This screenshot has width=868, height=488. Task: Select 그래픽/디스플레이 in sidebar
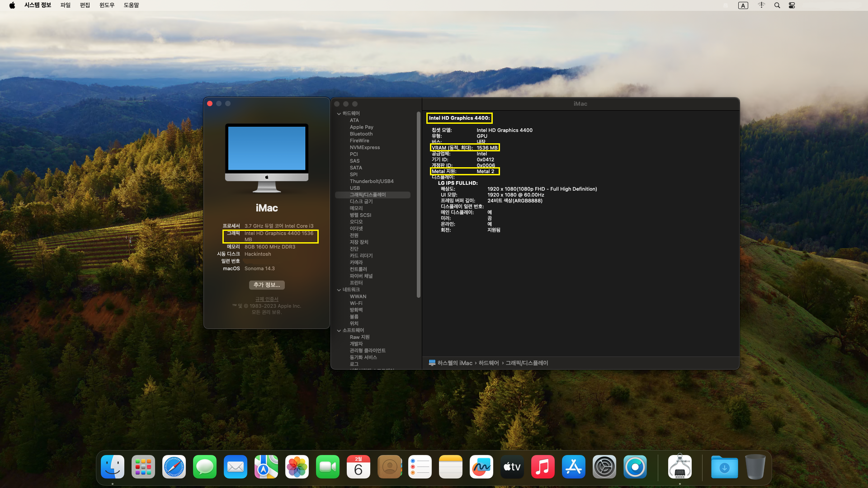373,195
